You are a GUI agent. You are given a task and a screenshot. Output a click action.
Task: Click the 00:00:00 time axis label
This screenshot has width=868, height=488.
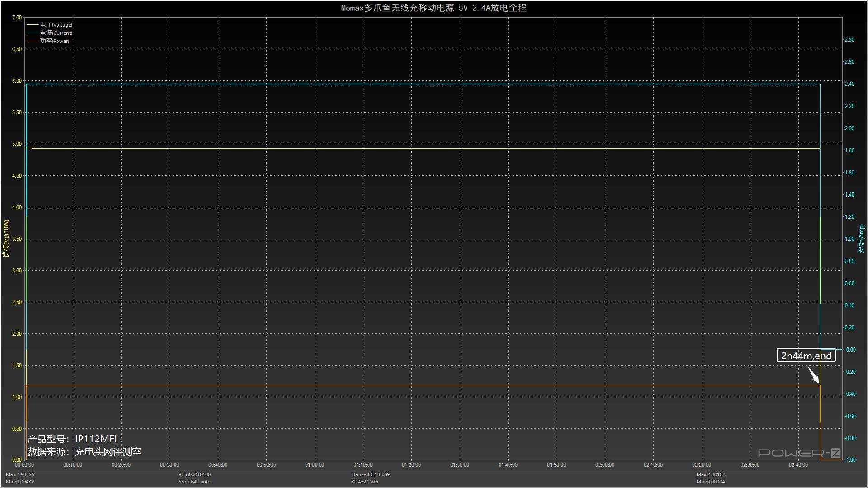click(24, 465)
